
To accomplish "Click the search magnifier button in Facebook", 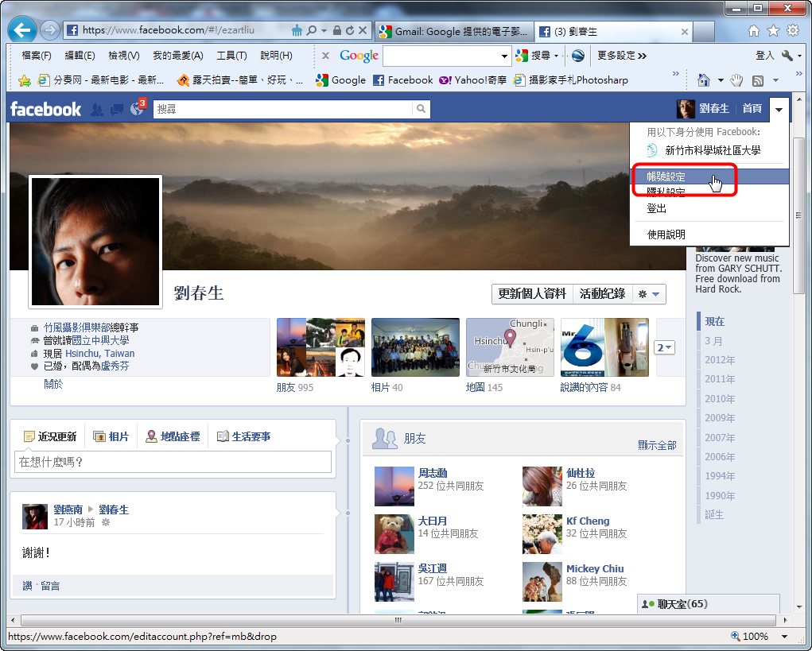I will 421,109.
